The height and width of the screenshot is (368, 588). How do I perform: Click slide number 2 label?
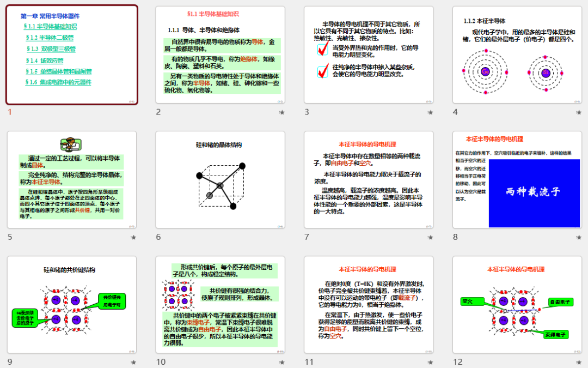158,112
